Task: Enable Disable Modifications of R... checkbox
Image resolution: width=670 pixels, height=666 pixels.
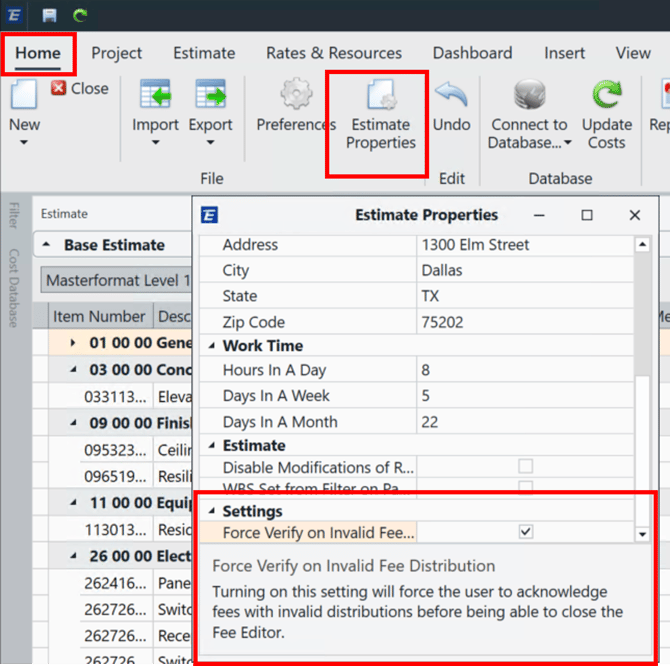Action: tap(526, 467)
